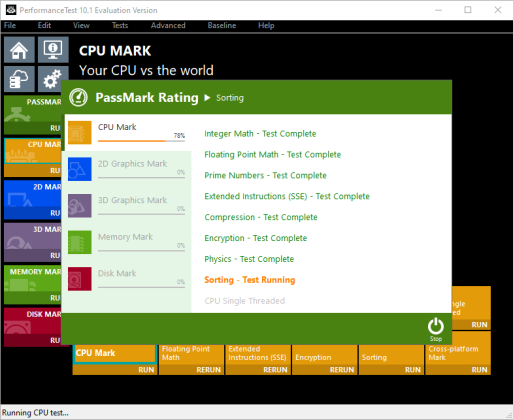Click the 'CPU MARK' page heading
This screenshot has width=513, height=420.
pos(115,51)
